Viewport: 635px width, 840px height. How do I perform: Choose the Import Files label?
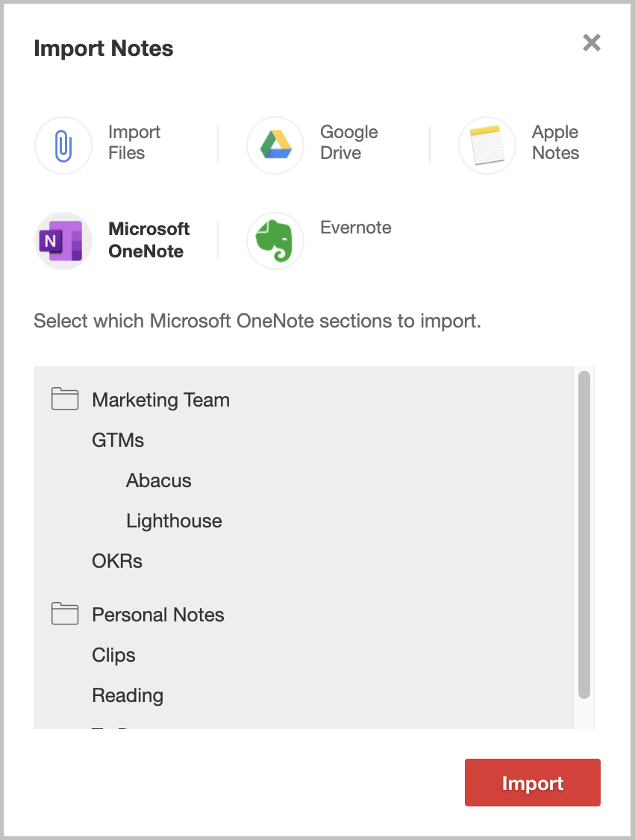click(x=134, y=142)
